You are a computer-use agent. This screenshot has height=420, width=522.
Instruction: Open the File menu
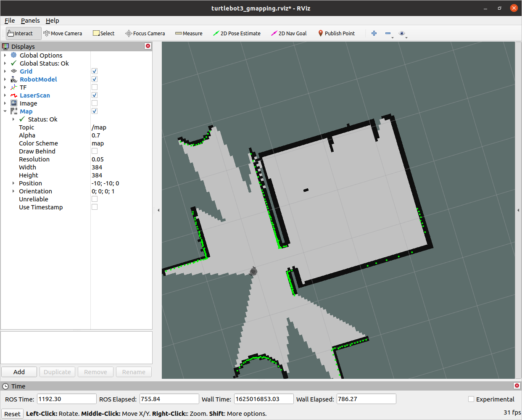tap(10, 21)
